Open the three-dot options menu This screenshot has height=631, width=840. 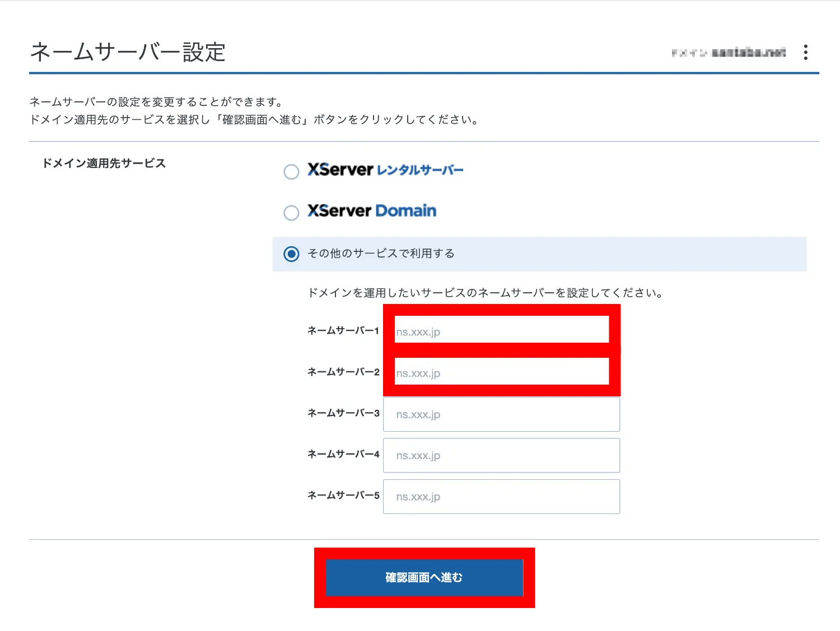(805, 52)
